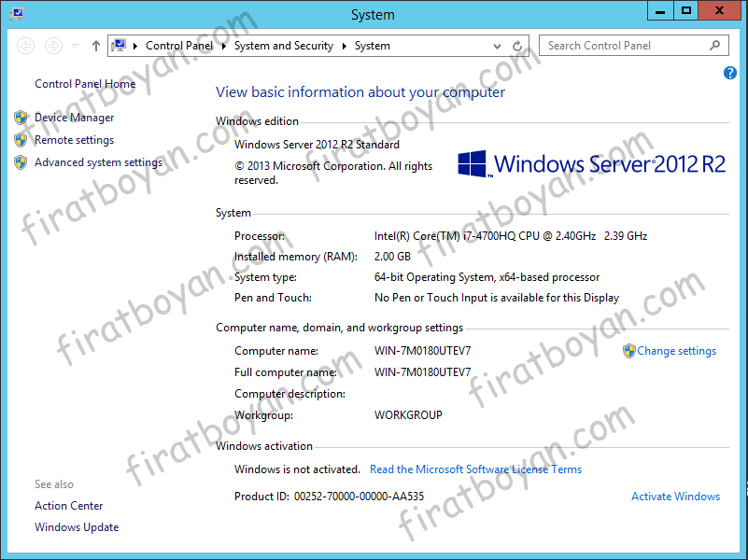Open the recent locations dropdown arrow

click(75, 46)
